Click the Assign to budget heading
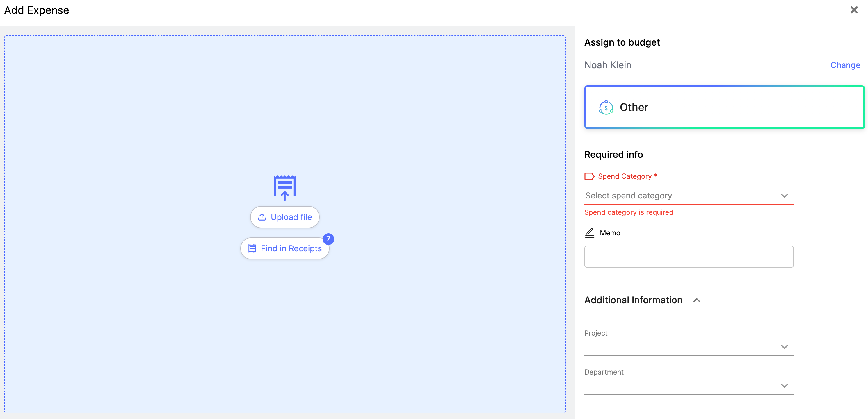 (x=622, y=42)
